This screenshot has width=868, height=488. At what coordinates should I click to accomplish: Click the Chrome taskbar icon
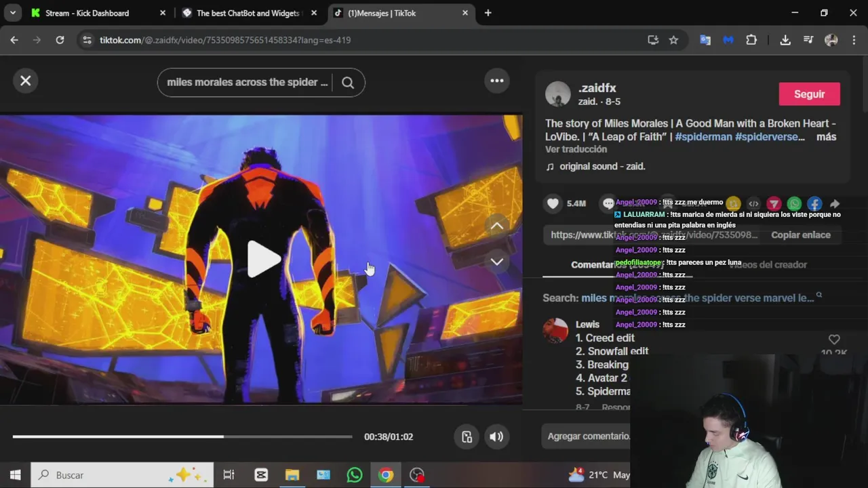tap(386, 475)
